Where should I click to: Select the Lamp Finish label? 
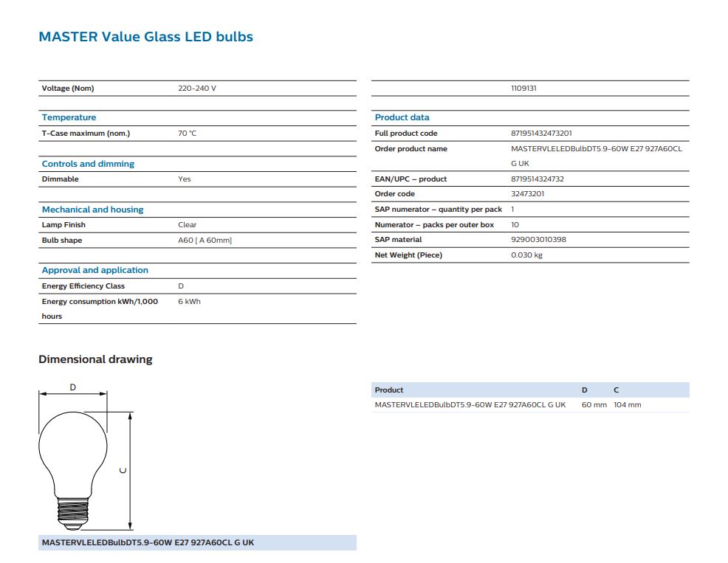pyautogui.click(x=63, y=224)
